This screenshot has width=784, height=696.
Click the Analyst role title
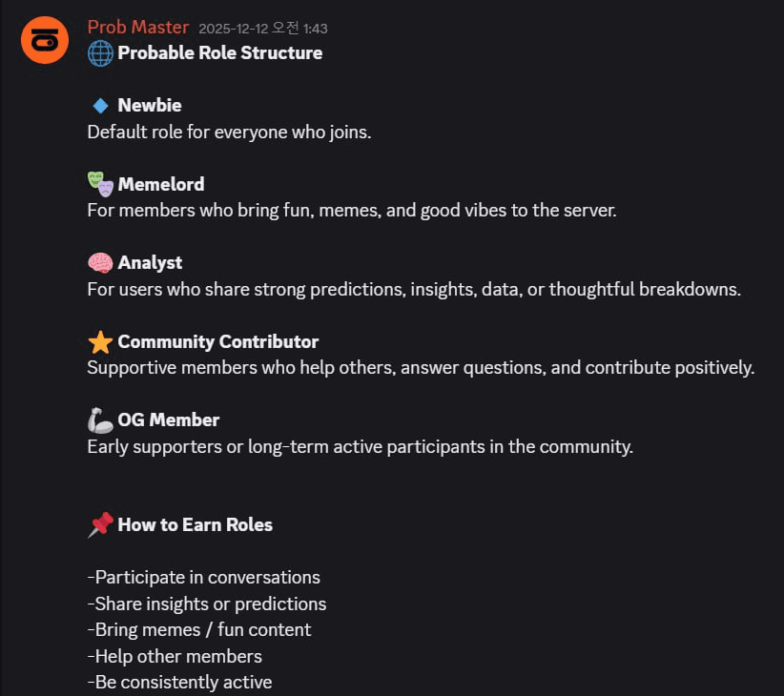150,263
